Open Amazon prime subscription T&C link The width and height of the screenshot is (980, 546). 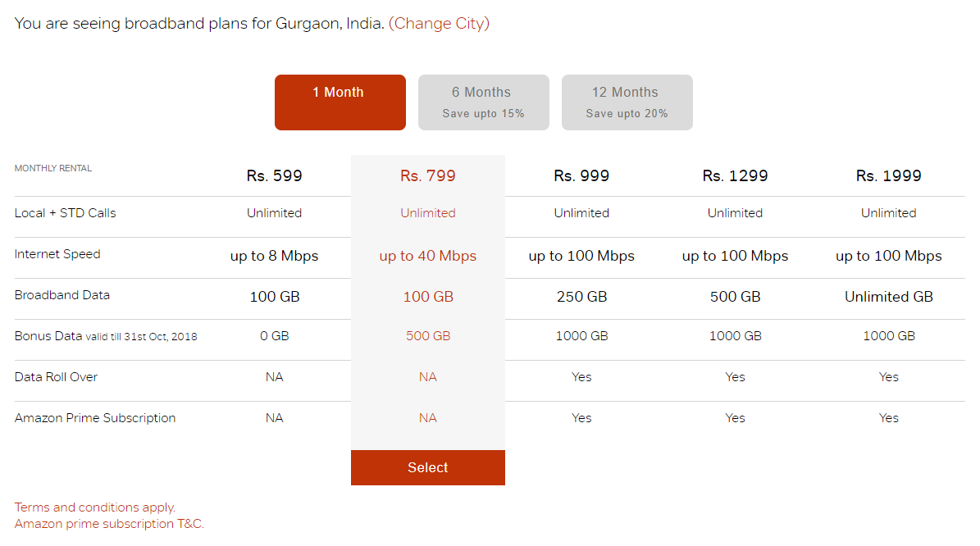pos(109,524)
